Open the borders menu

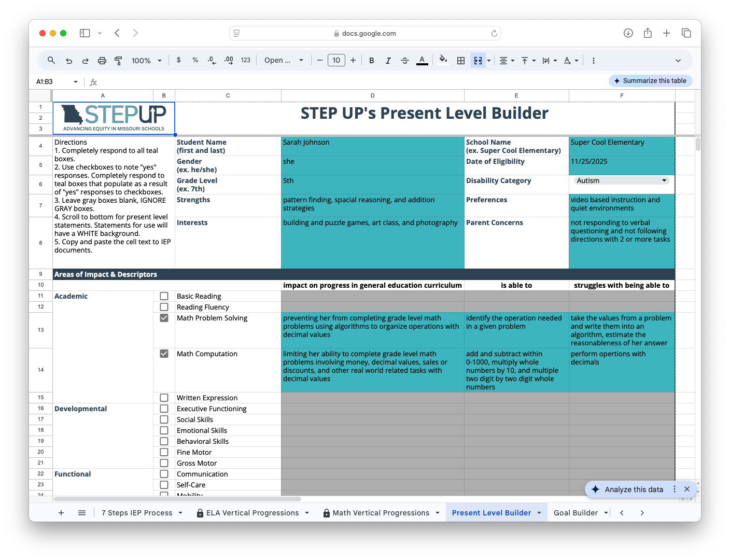461,61
